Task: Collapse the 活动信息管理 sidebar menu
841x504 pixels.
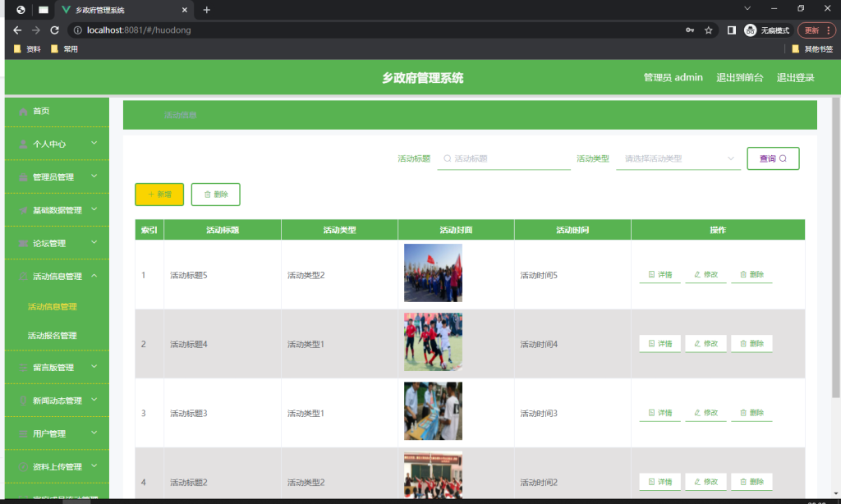Action: [x=57, y=277]
